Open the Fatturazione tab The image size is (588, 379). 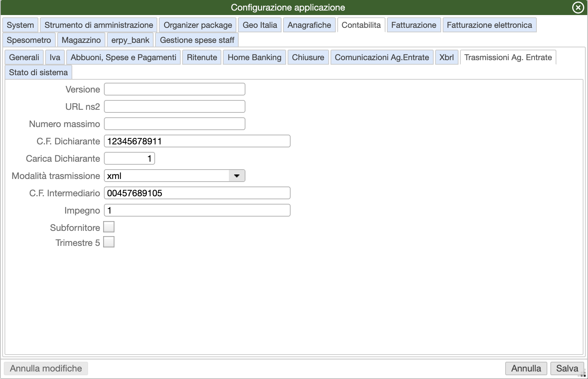tap(414, 25)
